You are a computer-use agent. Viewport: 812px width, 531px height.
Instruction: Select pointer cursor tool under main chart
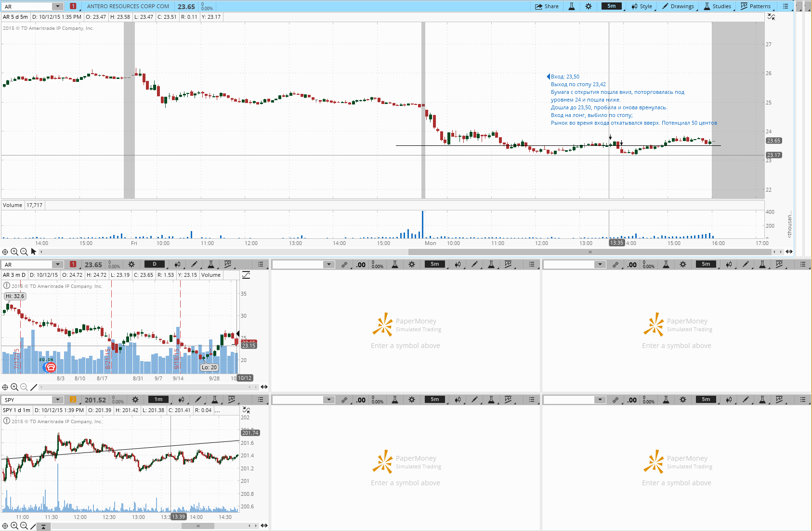(x=33, y=251)
